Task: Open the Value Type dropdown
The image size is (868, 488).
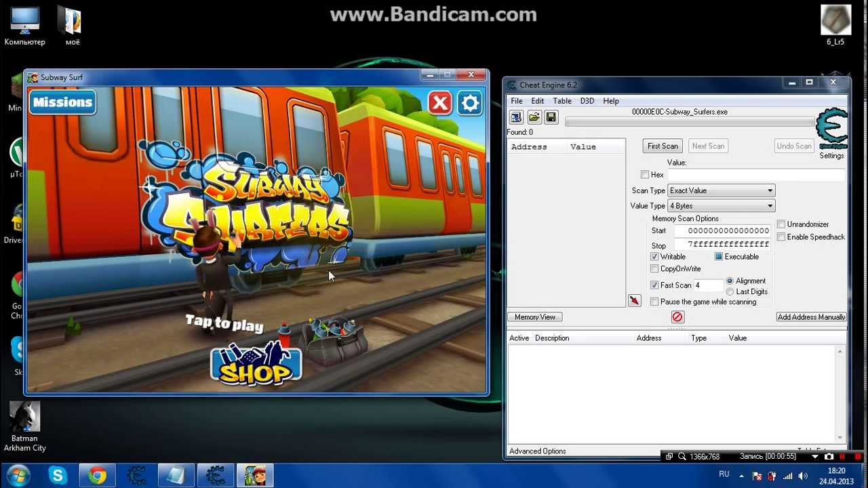Action: (x=721, y=205)
